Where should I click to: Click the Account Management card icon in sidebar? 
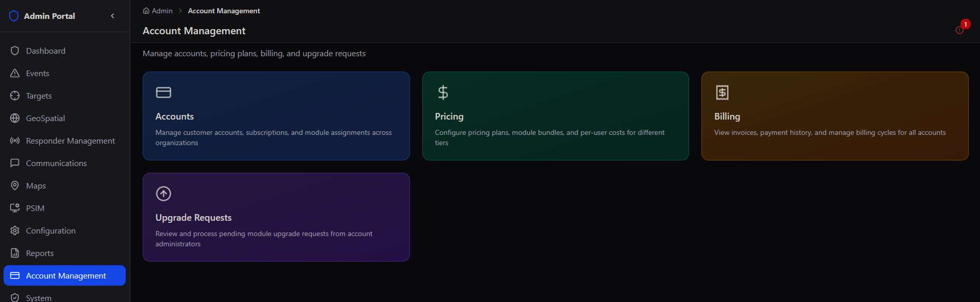15,275
